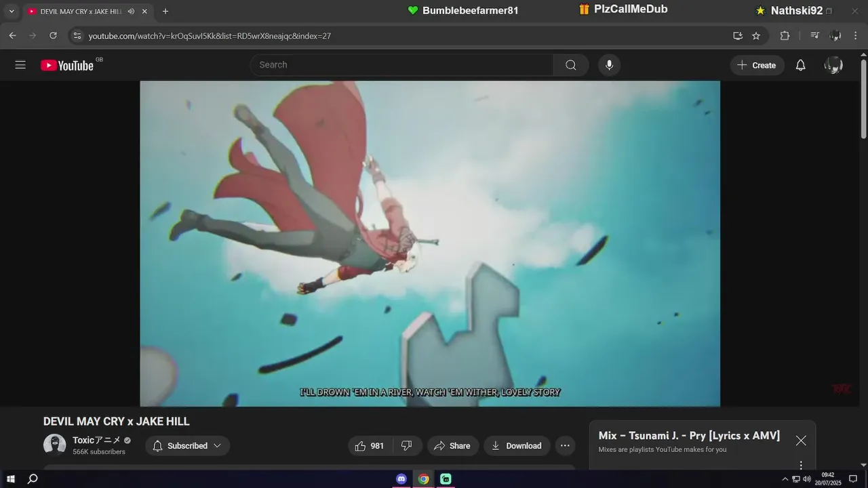The width and height of the screenshot is (868, 488).
Task: Reload the current page
Action: point(53,35)
